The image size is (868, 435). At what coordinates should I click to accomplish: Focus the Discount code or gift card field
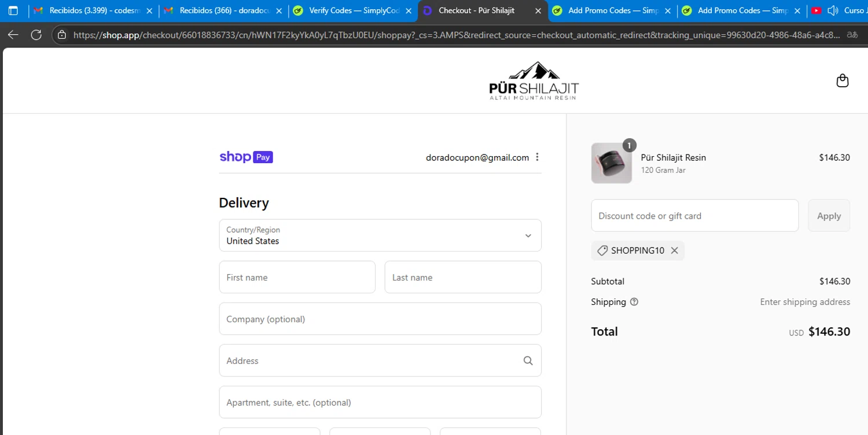click(695, 216)
